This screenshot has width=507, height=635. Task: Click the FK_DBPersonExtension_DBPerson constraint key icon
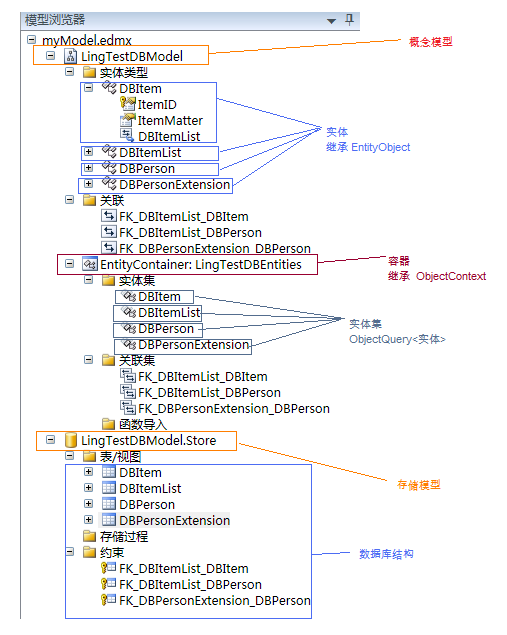coord(108,600)
